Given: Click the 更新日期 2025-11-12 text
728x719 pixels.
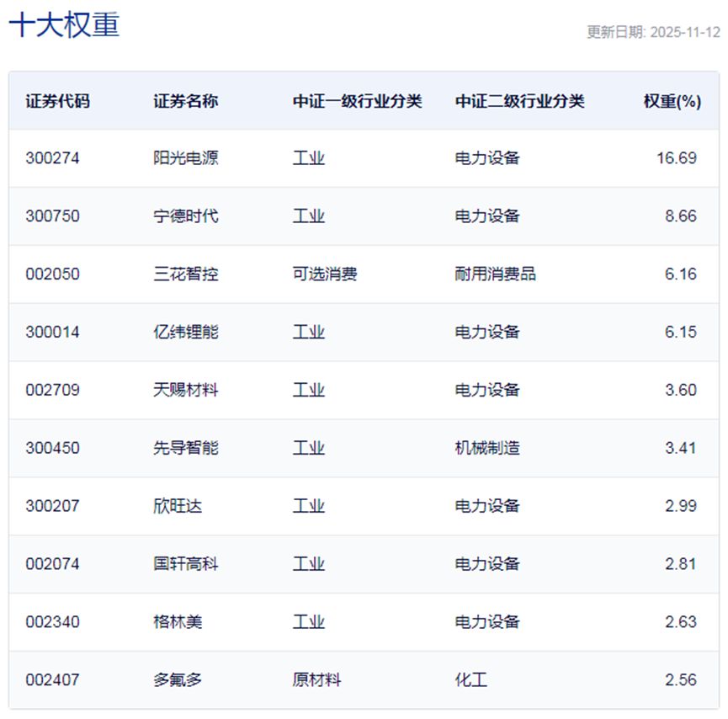Looking at the screenshot, I should pos(652,31).
